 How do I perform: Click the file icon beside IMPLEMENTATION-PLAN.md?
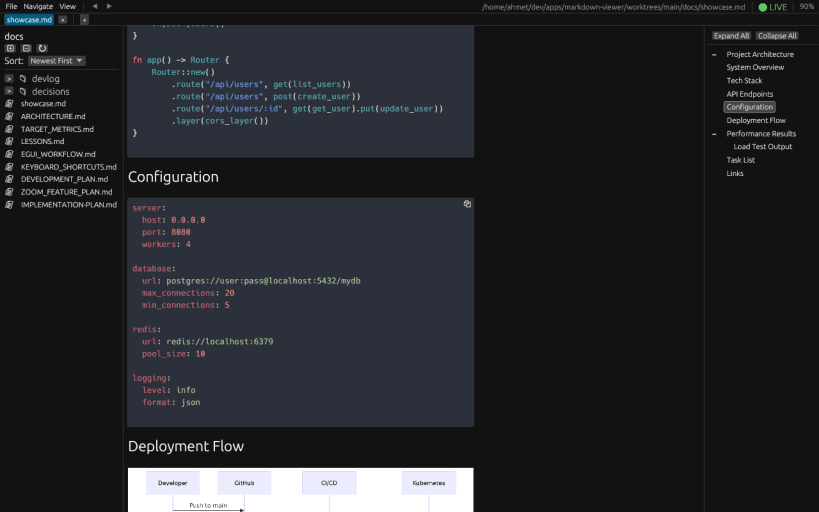point(9,205)
